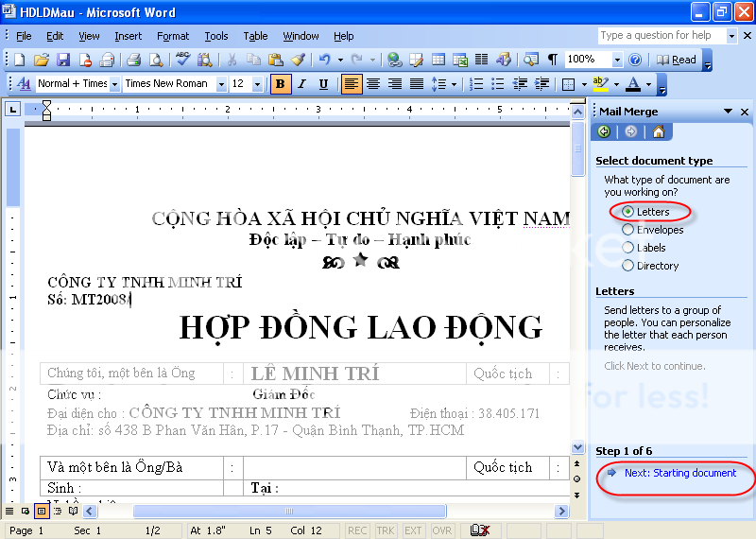
Task: Click the vertical scrollbar down arrow
Action: [x=577, y=447]
